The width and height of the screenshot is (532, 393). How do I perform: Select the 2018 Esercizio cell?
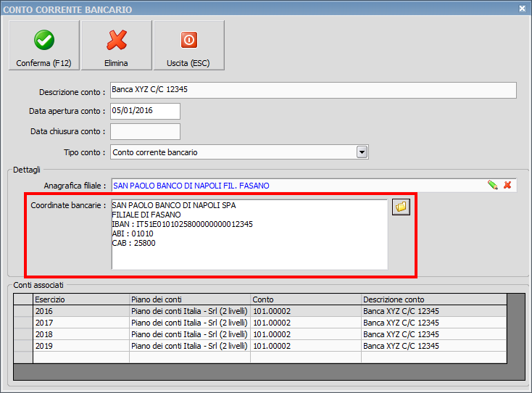tap(81, 334)
